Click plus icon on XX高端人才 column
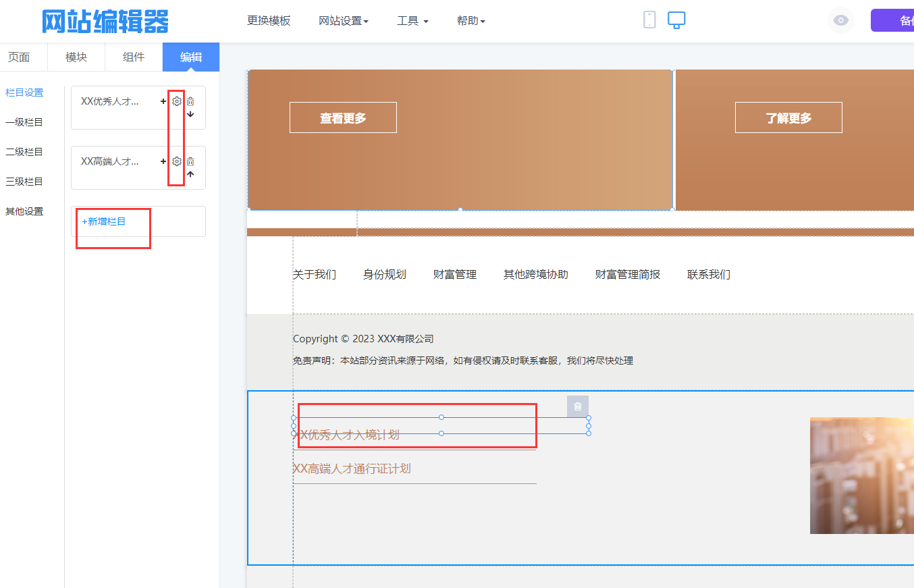This screenshot has width=914, height=588. [x=163, y=161]
